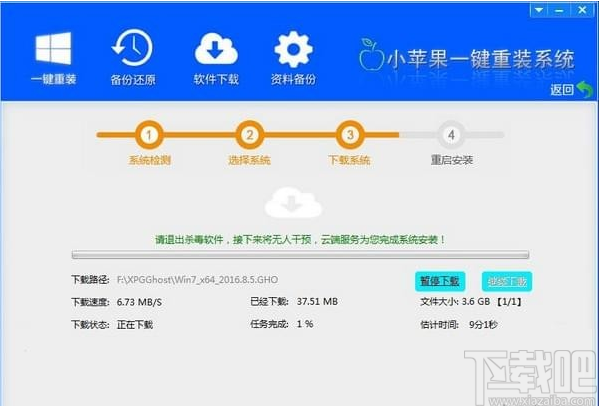
Task: Click the 暂停下载 button
Action: click(440, 281)
